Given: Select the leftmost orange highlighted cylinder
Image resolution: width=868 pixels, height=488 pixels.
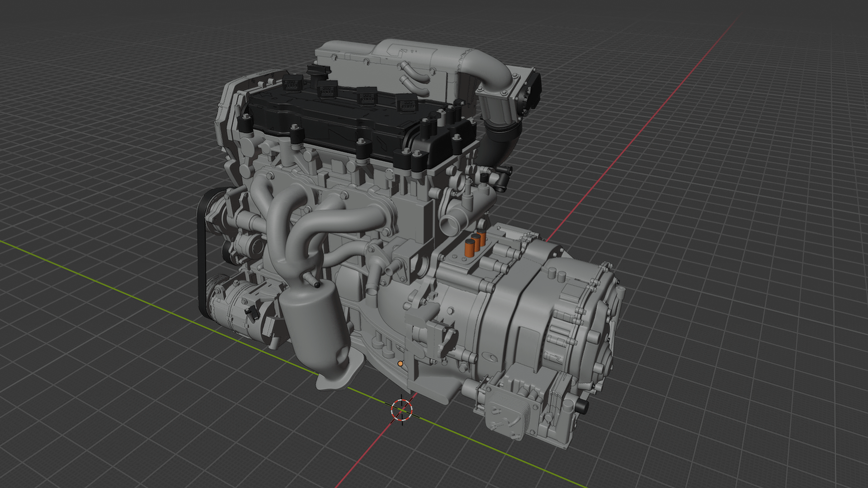Looking at the screenshot, I should pyautogui.click(x=470, y=248).
